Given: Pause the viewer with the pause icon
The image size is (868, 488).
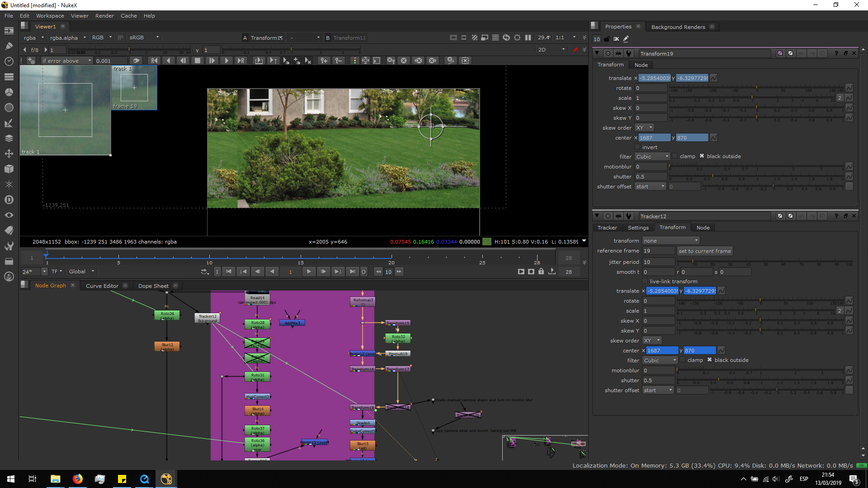Looking at the screenshot, I should pos(528,38).
